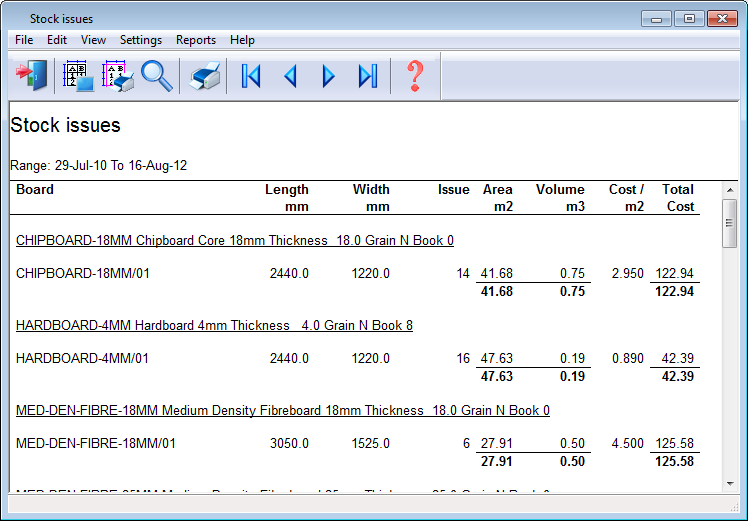Click the red question mark help icon
748x521 pixels.
pos(415,75)
